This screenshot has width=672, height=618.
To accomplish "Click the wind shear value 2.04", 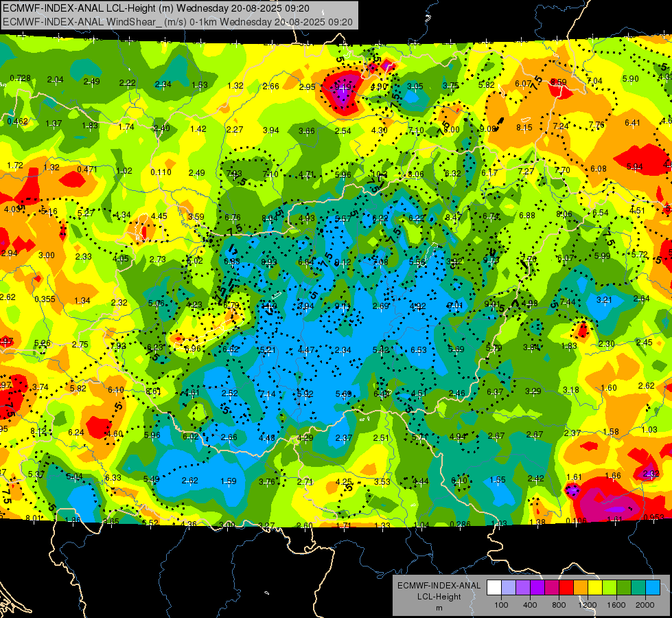I will [x=56, y=80].
